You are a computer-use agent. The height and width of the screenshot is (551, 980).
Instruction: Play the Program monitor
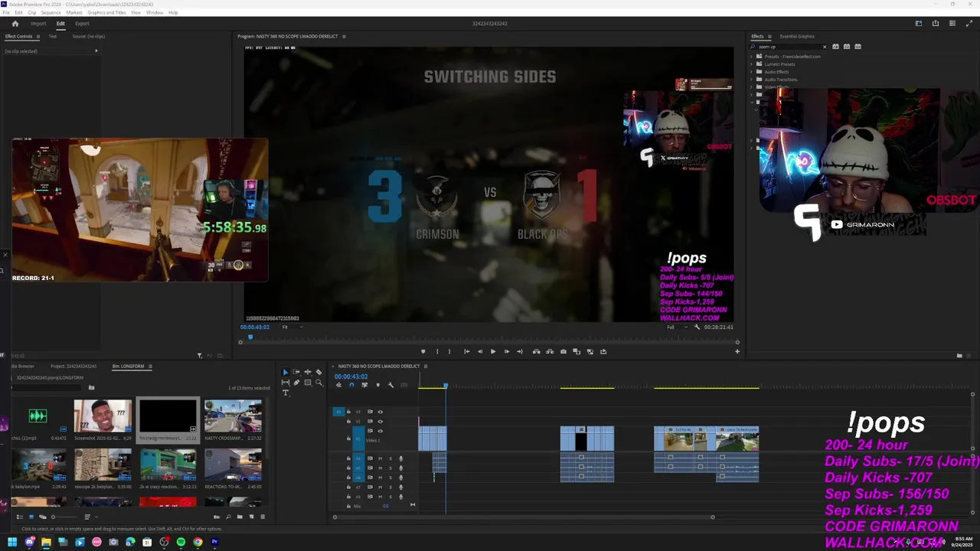pyautogui.click(x=492, y=351)
